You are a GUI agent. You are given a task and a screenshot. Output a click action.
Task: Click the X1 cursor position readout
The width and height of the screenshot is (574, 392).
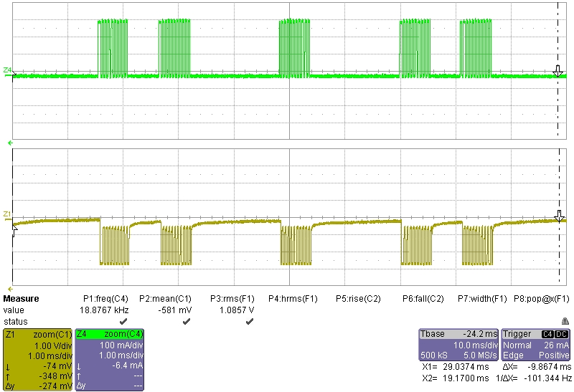tap(448, 366)
